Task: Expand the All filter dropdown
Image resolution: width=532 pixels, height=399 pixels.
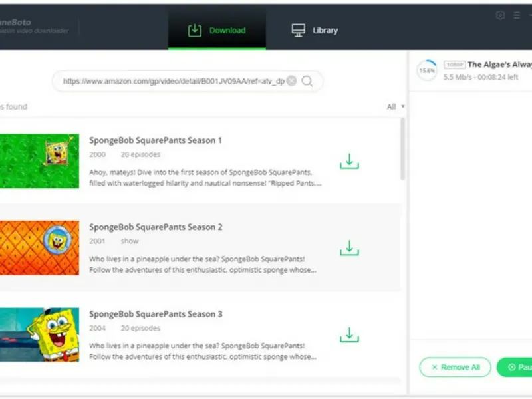Action: (x=396, y=106)
